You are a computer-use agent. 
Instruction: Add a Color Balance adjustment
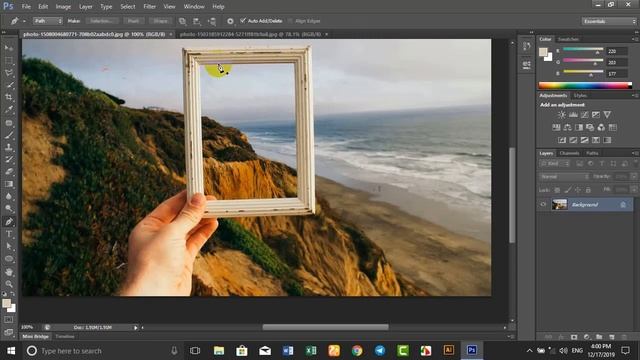567,127
